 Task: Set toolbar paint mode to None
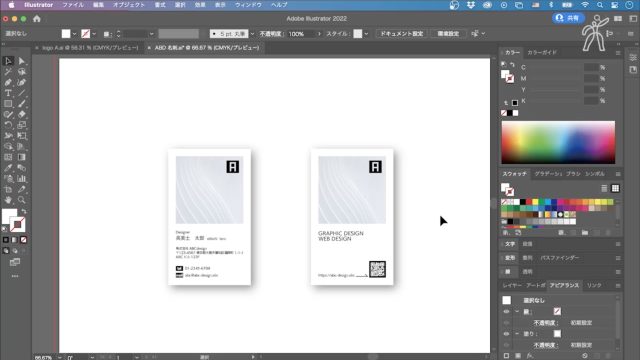click(x=24, y=240)
